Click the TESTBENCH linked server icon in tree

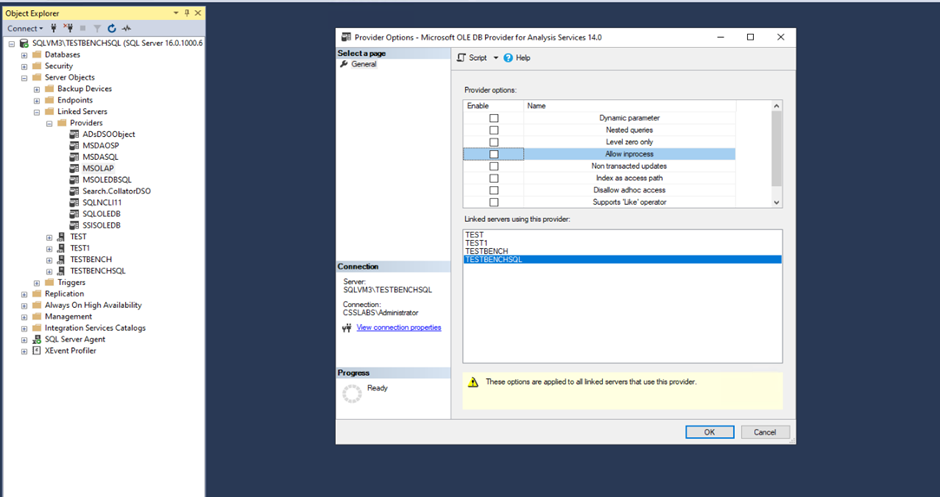[x=61, y=260]
